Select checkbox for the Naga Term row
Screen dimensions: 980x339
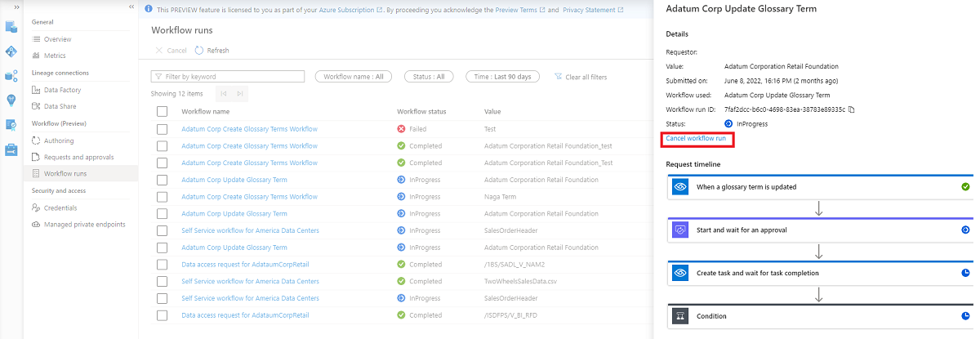point(162,197)
